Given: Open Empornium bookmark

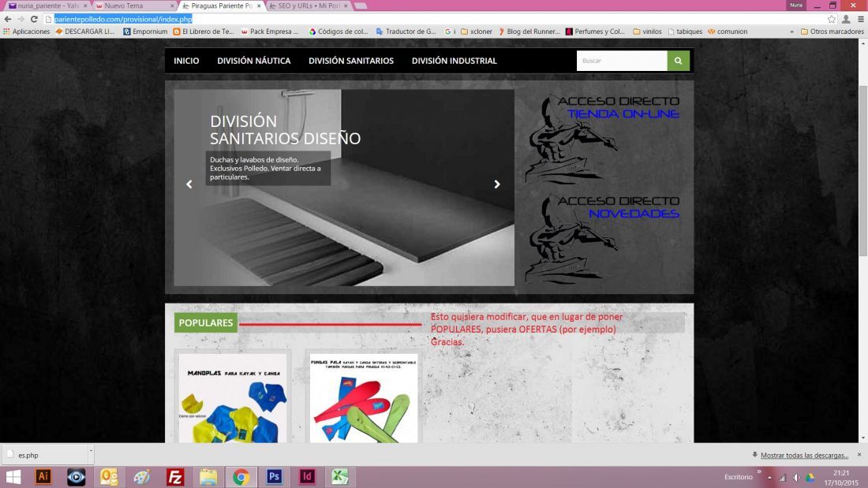Looking at the screenshot, I should click(145, 32).
